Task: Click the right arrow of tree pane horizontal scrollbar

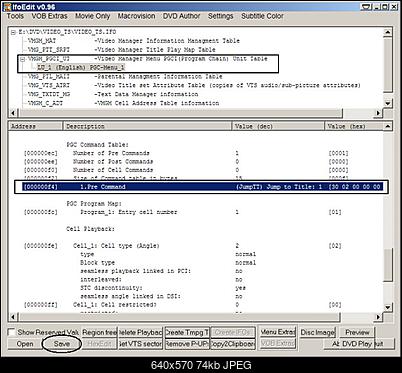Action: [378, 113]
